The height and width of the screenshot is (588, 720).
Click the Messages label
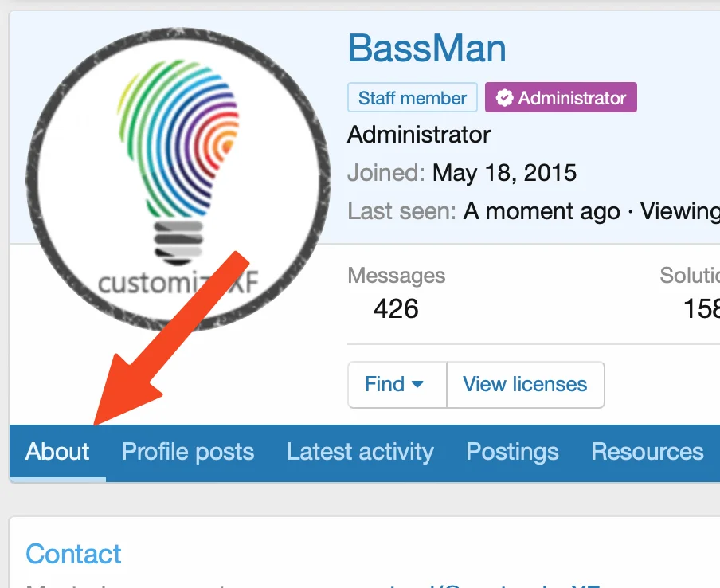[x=397, y=276]
